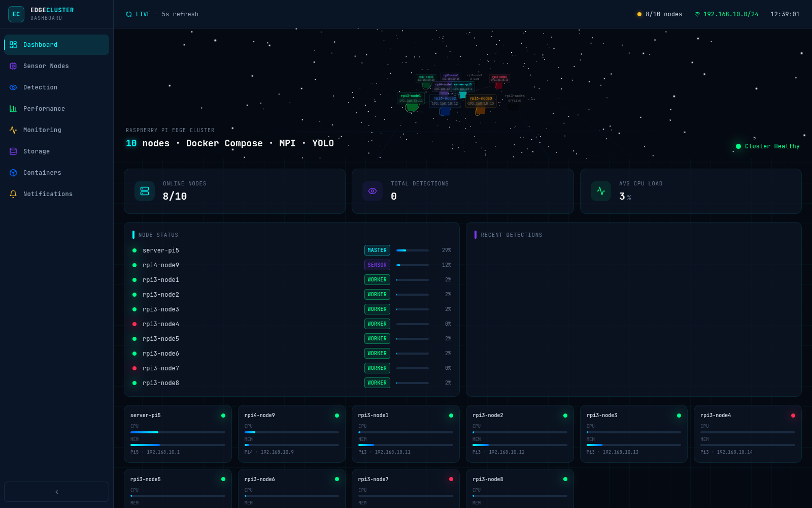Open the server-pi5 node card
The width and height of the screenshot is (812, 508).
click(x=178, y=434)
